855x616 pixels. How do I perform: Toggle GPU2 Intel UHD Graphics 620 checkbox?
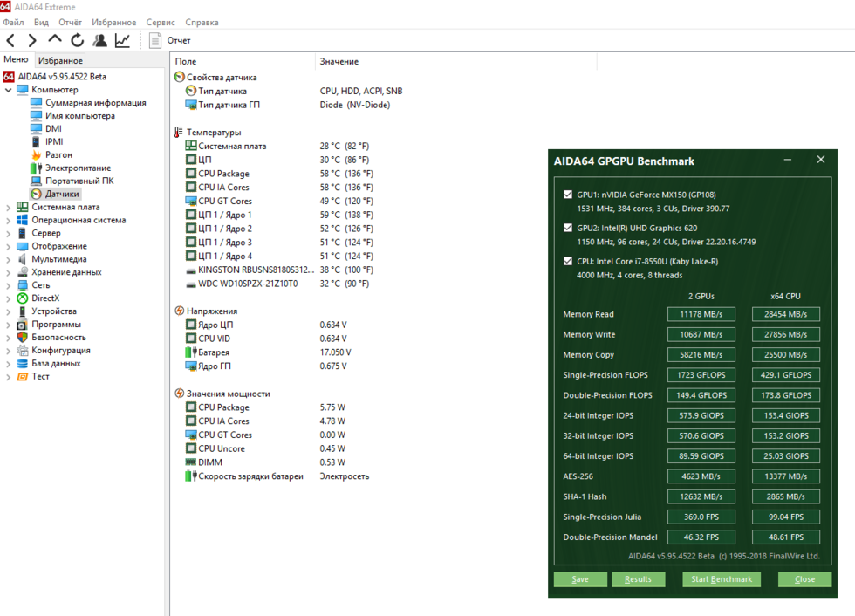(x=569, y=228)
